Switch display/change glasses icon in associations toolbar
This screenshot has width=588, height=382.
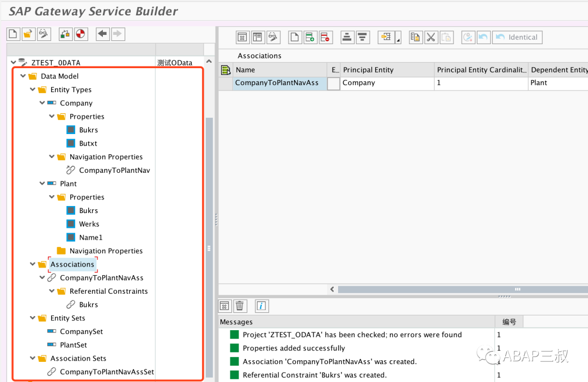273,37
